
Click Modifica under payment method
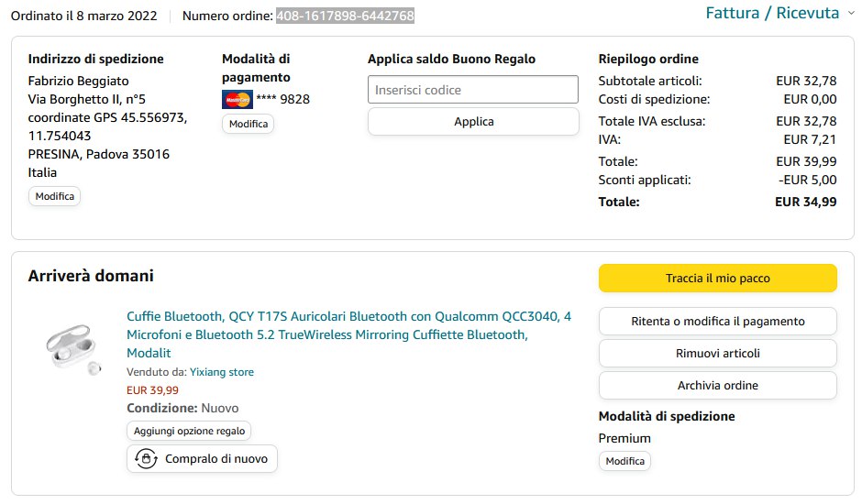tap(248, 124)
